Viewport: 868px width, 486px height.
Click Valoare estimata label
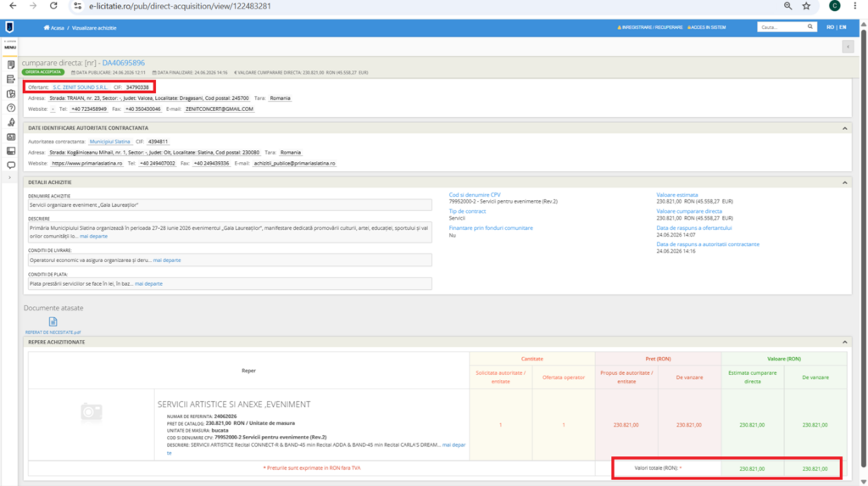click(x=677, y=195)
